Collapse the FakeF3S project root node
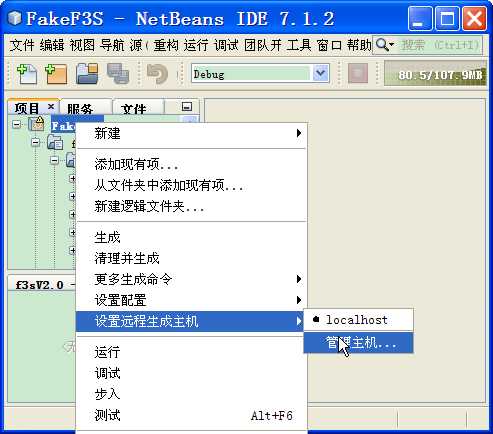Image resolution: width=493 pixels, height=434 pixels. (x=16, y=125)
